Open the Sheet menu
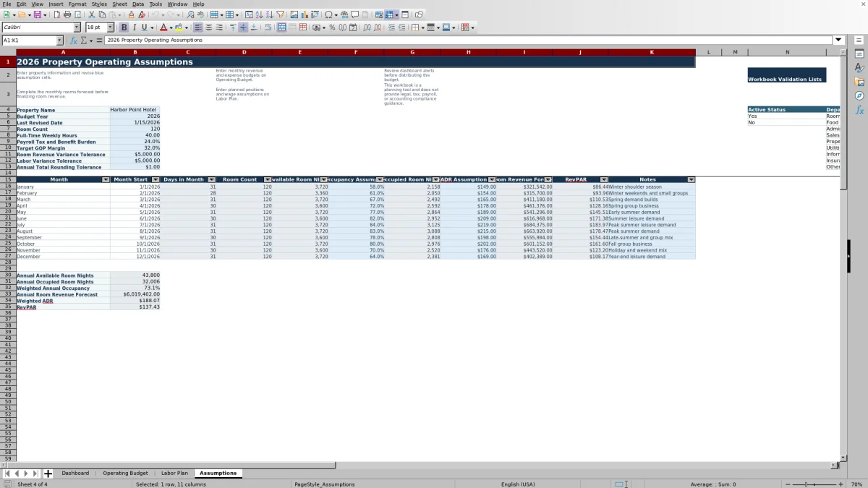868x488 pixels. [119, 4]
